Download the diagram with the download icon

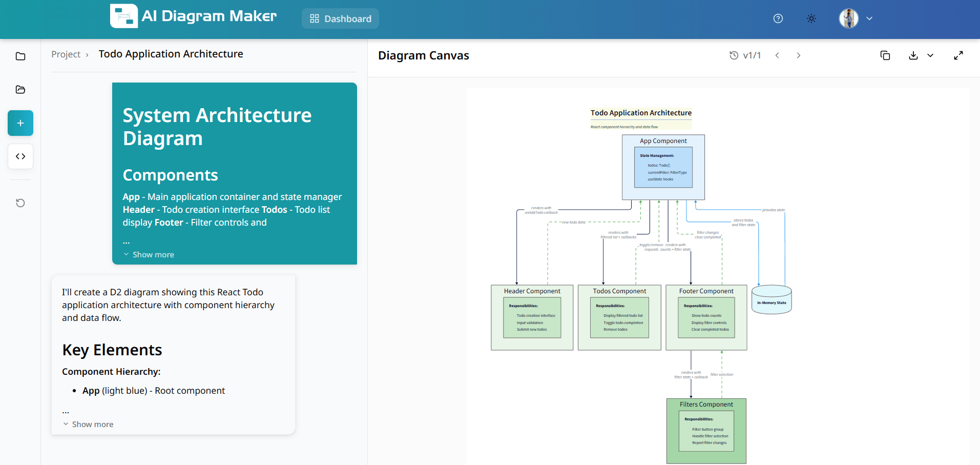(913, 55)
